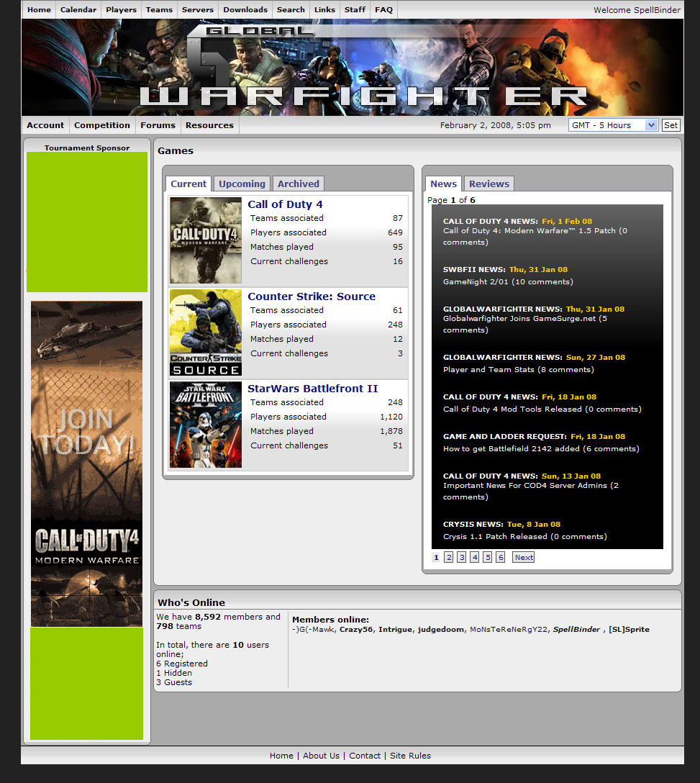Click the Set timezone button
Viewport: 700px width, 783px height.
[671, 125]
